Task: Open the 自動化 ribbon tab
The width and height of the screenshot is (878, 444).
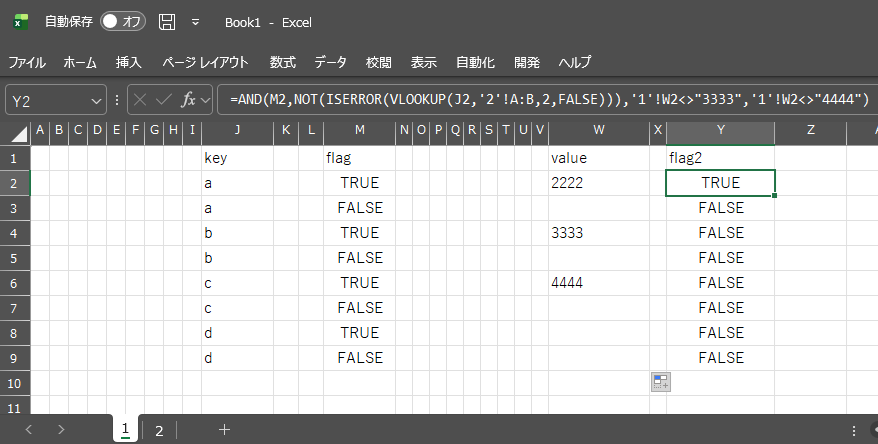Action: [x=475, y=62]
